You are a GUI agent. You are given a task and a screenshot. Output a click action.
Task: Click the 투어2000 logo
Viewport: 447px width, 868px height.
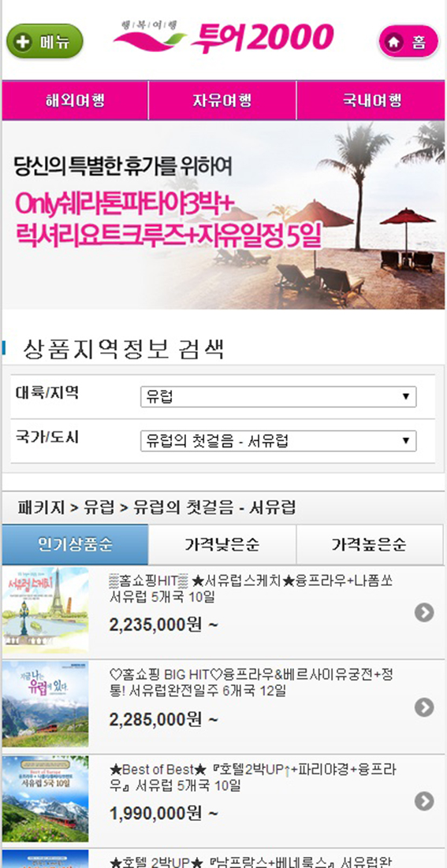[222, 38]
